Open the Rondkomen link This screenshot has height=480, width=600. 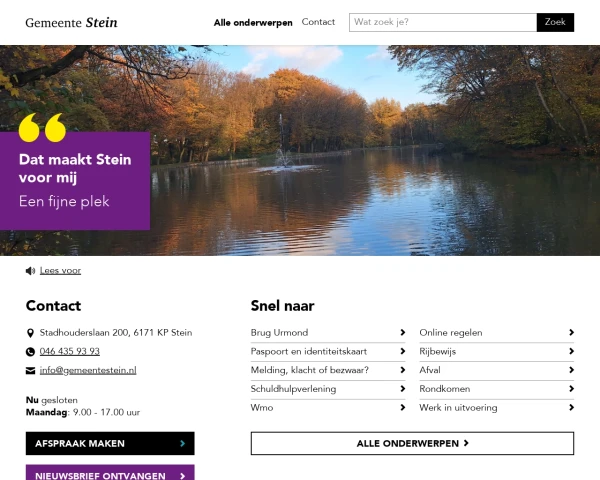coord(445,389)
